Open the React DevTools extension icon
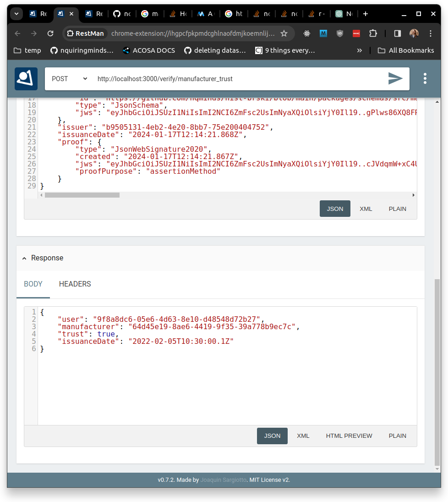The width and height of the screenshot is (448, 502). pos(306,33)
